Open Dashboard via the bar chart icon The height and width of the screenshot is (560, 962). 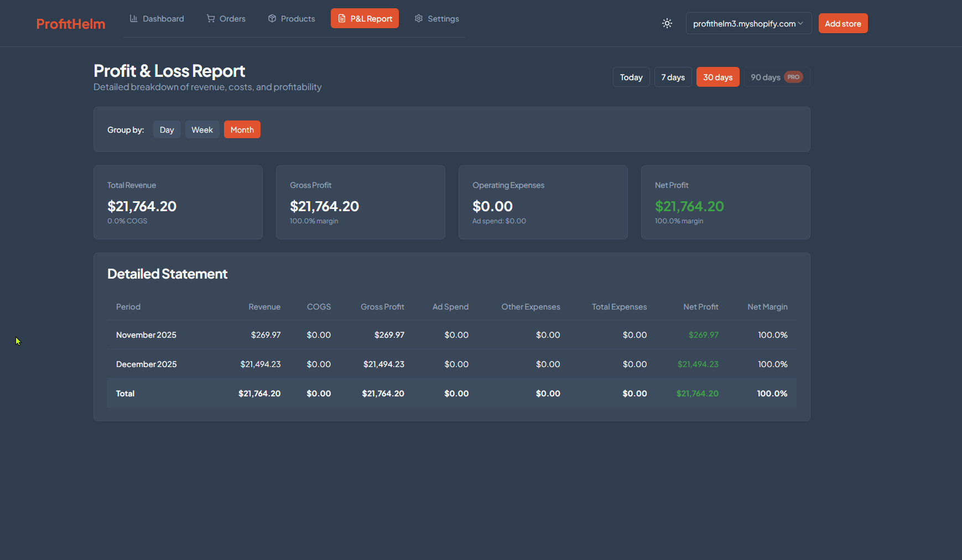[x=133, y=18]
